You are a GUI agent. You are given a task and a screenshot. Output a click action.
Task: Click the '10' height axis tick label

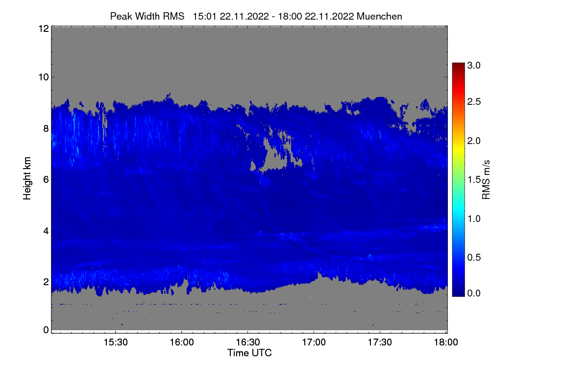43,77
